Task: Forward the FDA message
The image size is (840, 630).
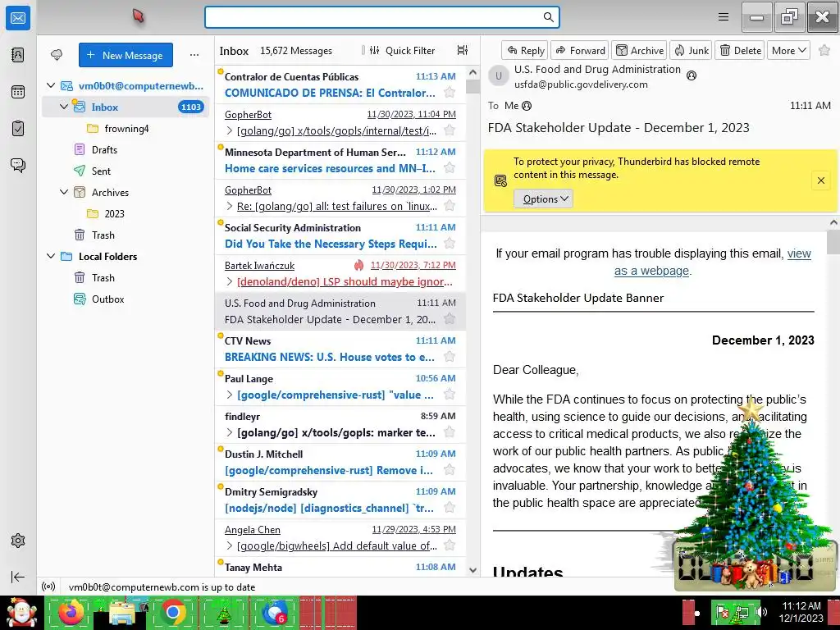Action: (x=580, y=50)
